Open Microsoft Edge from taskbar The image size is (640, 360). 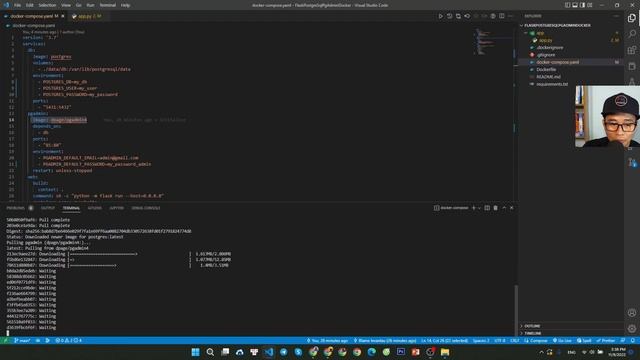click(371, 352)
